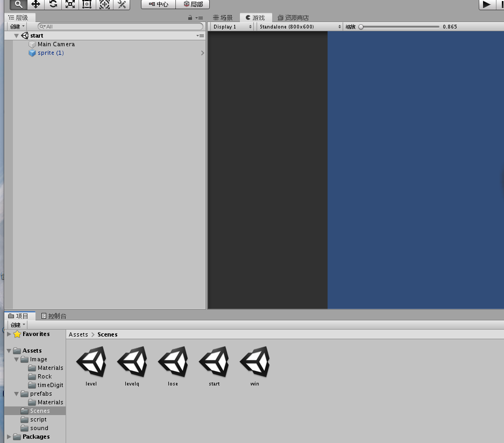Click Assets in the breadcrumb path
The width and height of the screenshot is (504, 443).
point(78,334)
